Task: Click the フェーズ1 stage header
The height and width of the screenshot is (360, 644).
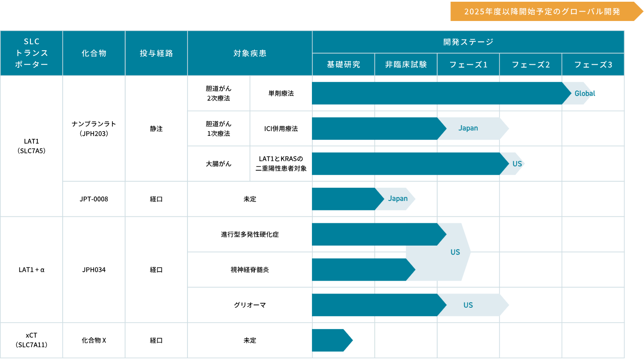Action: point(468,65)
